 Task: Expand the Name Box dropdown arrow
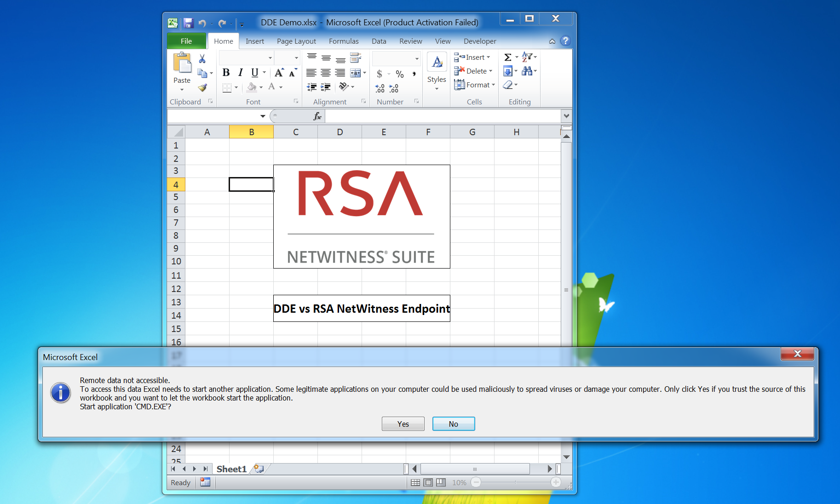tap(263, 116)
